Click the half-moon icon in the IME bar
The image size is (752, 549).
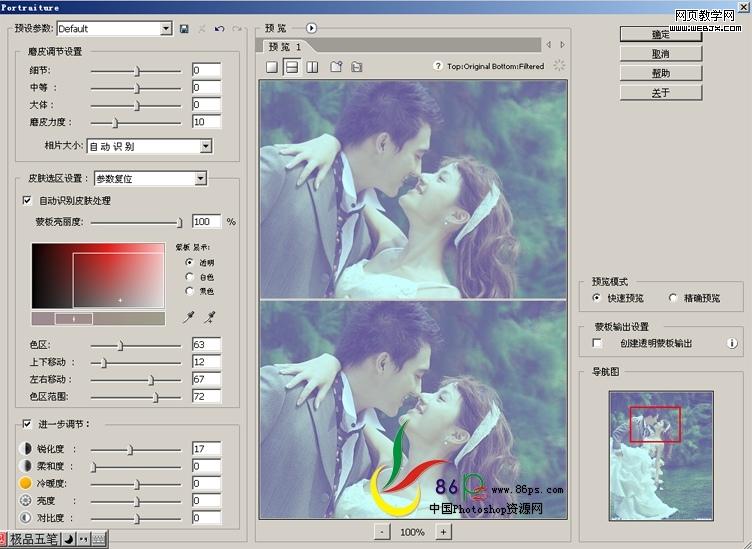[x=69, y=539]
